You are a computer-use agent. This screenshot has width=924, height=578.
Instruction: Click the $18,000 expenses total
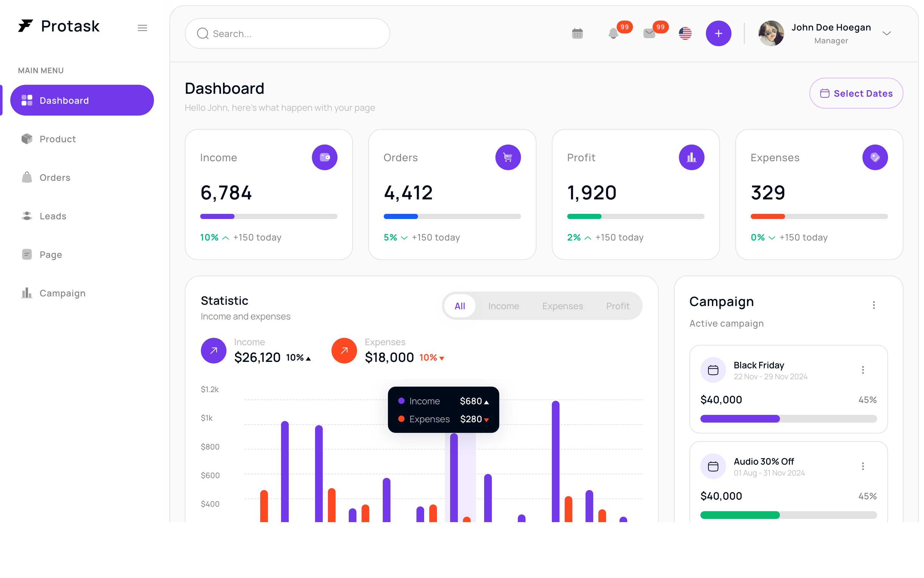[x=389, y=357]
